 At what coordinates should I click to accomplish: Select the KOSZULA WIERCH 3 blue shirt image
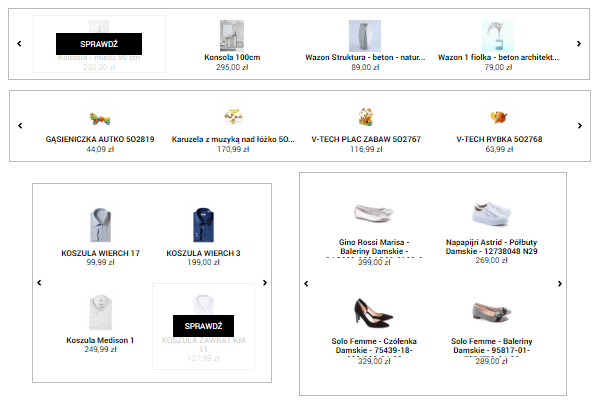pyautogui.click(x=203, y=225)
